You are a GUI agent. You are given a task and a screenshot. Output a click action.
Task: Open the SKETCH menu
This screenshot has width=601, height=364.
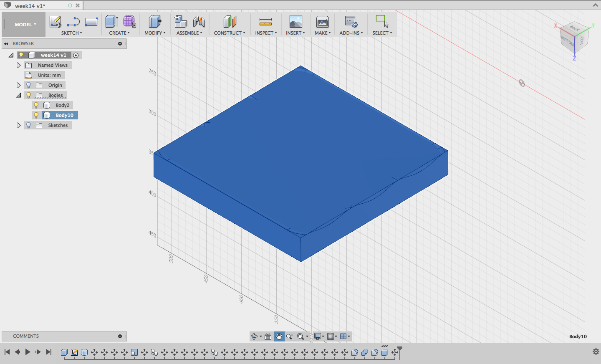[x=72, y=33]
